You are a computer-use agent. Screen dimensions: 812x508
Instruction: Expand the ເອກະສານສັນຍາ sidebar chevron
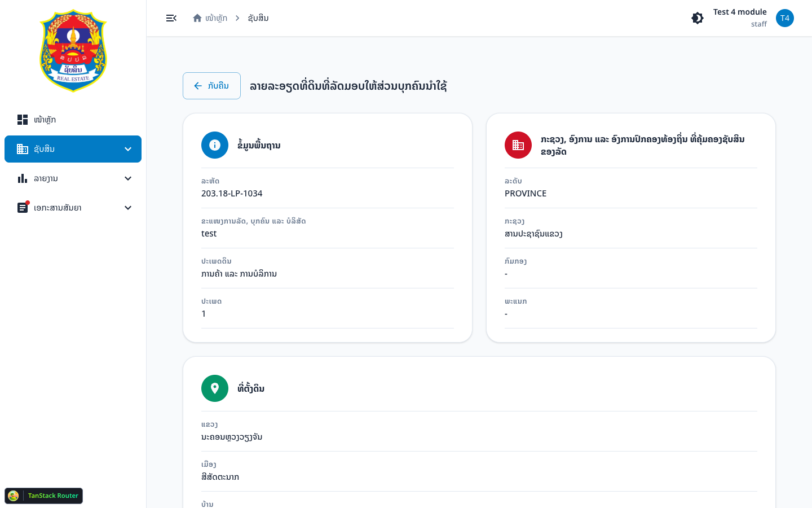(128, 208)
